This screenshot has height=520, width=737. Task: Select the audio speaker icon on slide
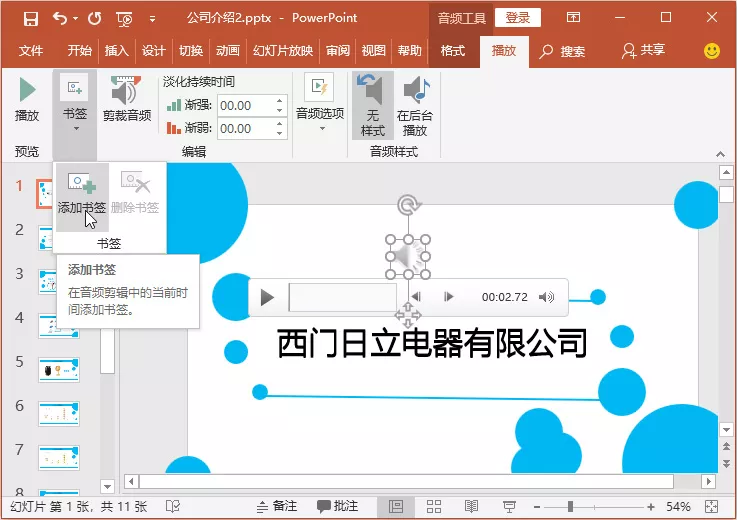click(408, 257)
